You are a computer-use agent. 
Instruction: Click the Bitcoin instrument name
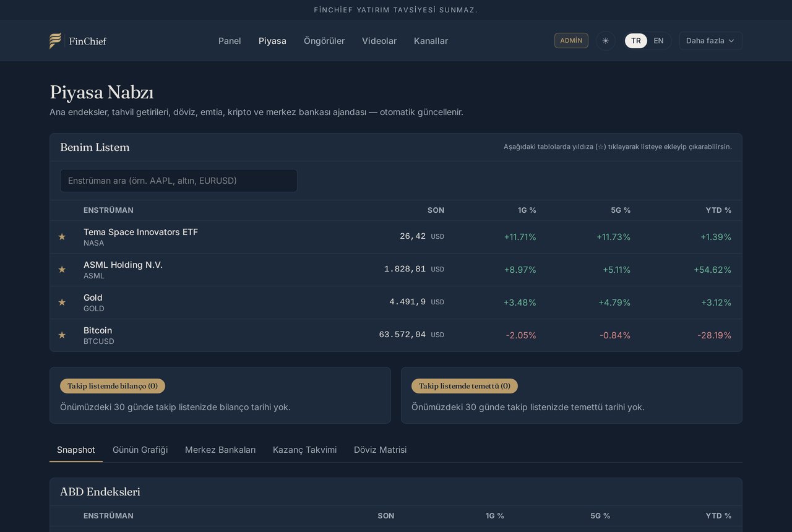coord(98,330)
